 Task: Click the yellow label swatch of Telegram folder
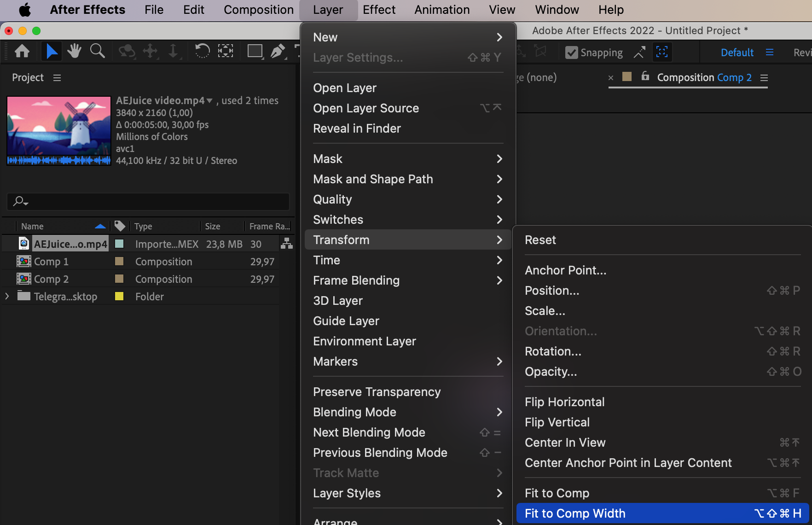tap(119, 296)
